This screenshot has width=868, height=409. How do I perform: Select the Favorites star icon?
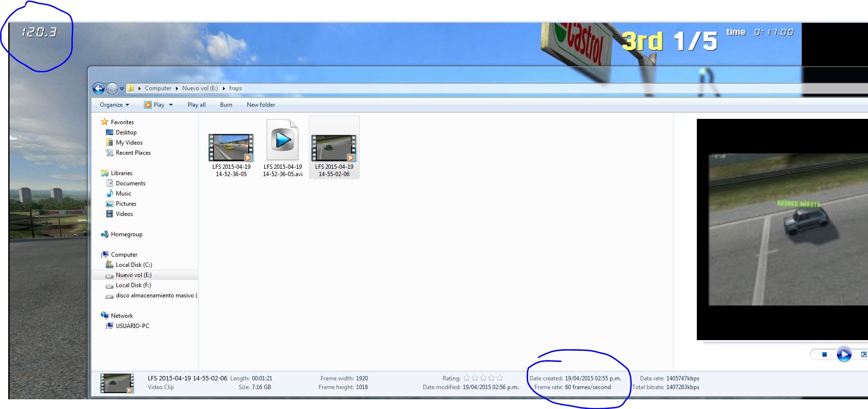click(105, 122)
